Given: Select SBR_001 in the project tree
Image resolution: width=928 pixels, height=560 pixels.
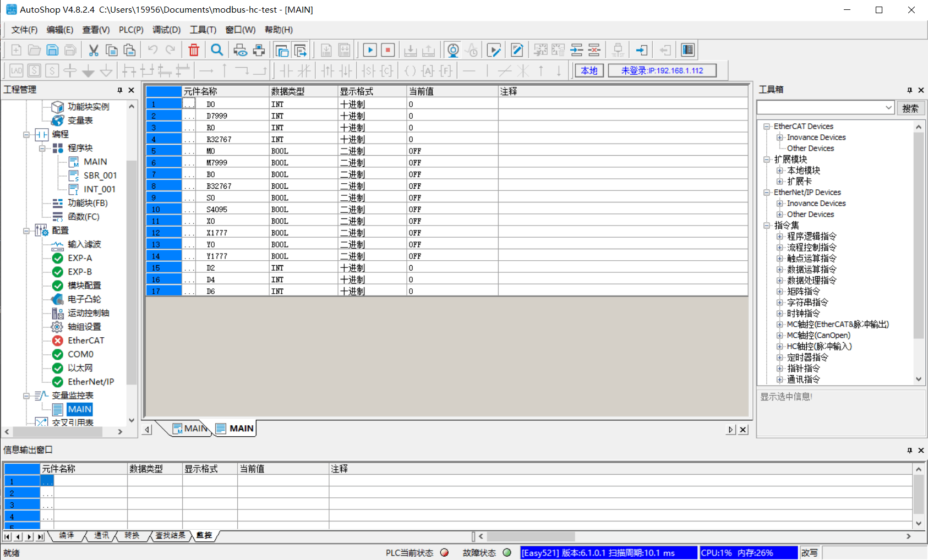Looking at the screenshot, I should tap(100, 175).
